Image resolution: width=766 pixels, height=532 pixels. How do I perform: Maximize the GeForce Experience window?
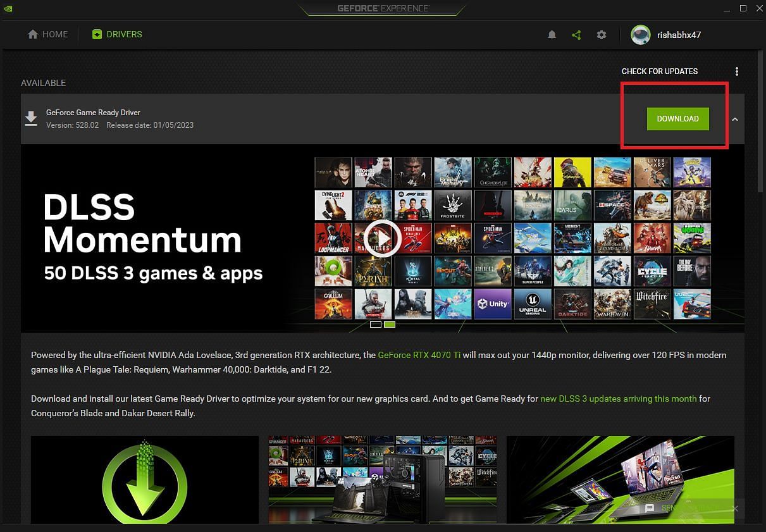[x=743, y=8]
